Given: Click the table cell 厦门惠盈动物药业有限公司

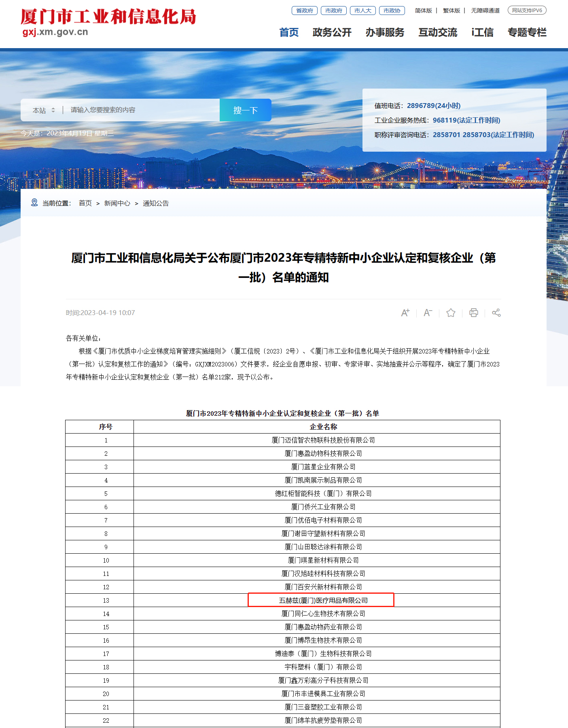Looking at the screenshot, I should (317, 627).
